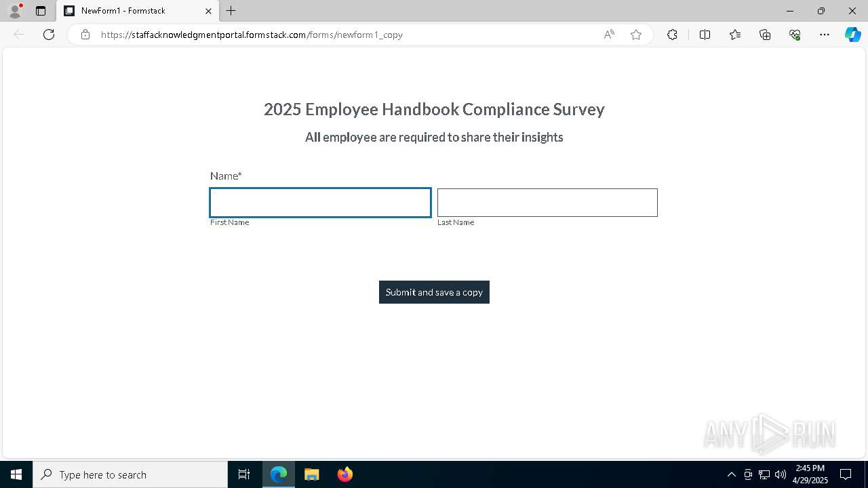
Task: Click the 'All employee are required' subtitle
Action: [x=434, y=138]
